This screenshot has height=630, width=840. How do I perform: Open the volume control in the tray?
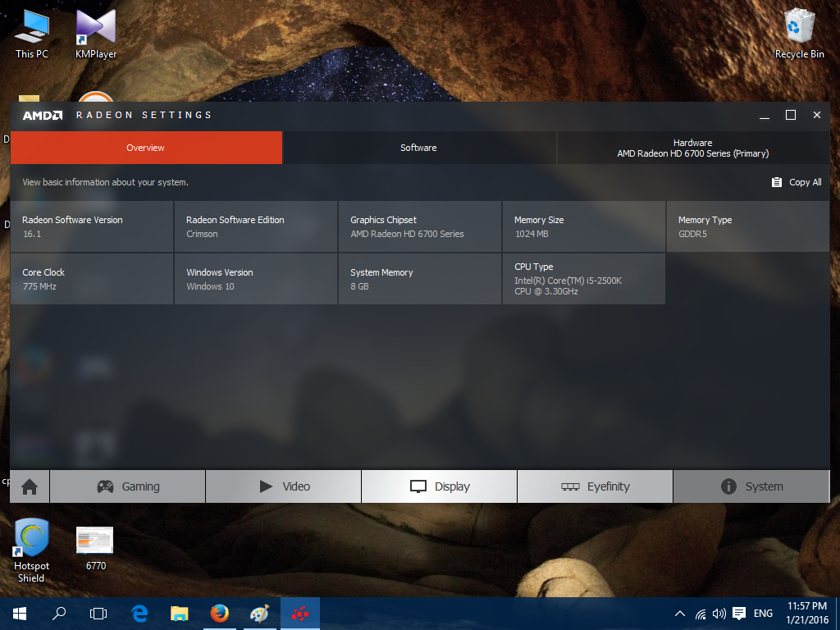click(719, 614)
